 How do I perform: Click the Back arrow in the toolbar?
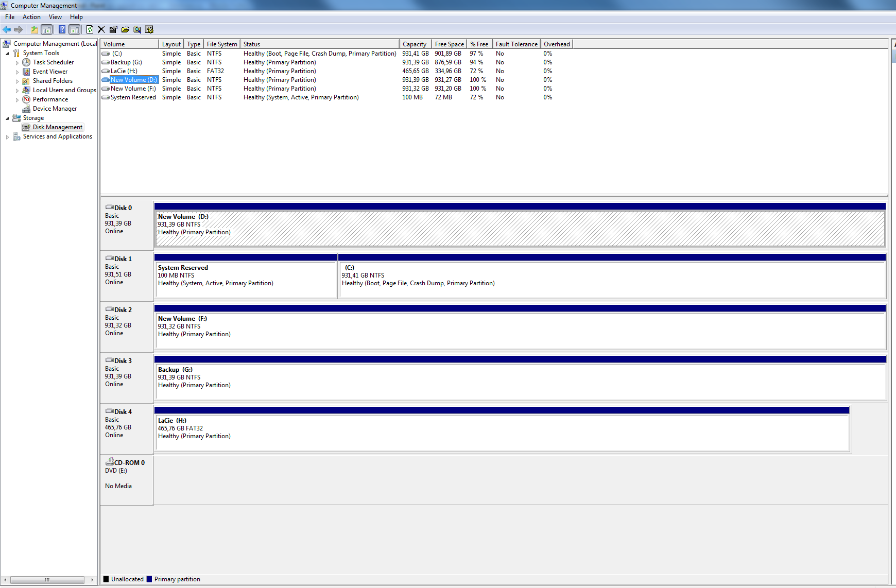(x=7, y=29)
